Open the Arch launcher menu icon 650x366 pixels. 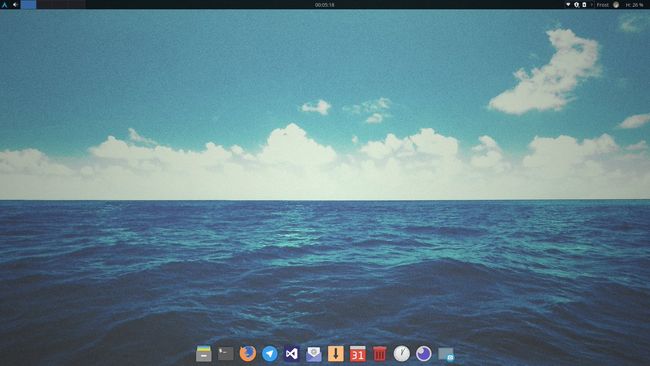(5, 5)
